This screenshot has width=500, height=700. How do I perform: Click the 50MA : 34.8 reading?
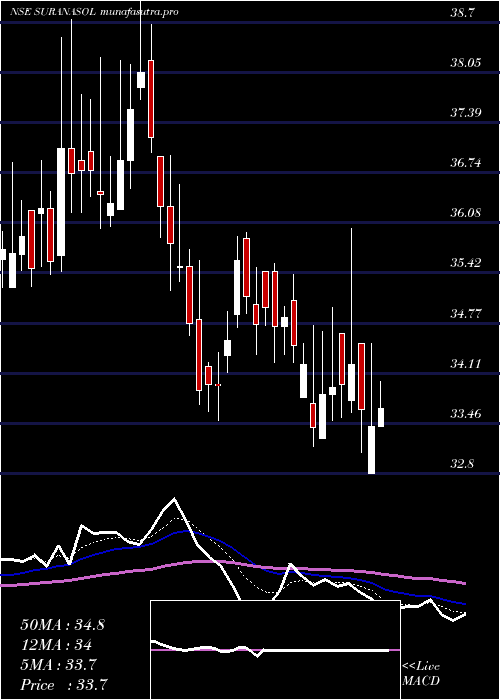(x=62, y=625)
